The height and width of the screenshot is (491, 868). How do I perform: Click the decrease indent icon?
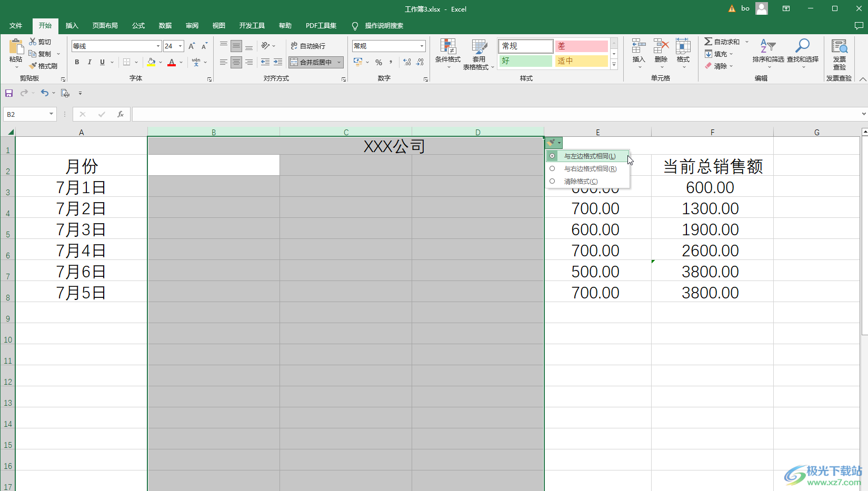pyautogui.click(x=265, y=62)
